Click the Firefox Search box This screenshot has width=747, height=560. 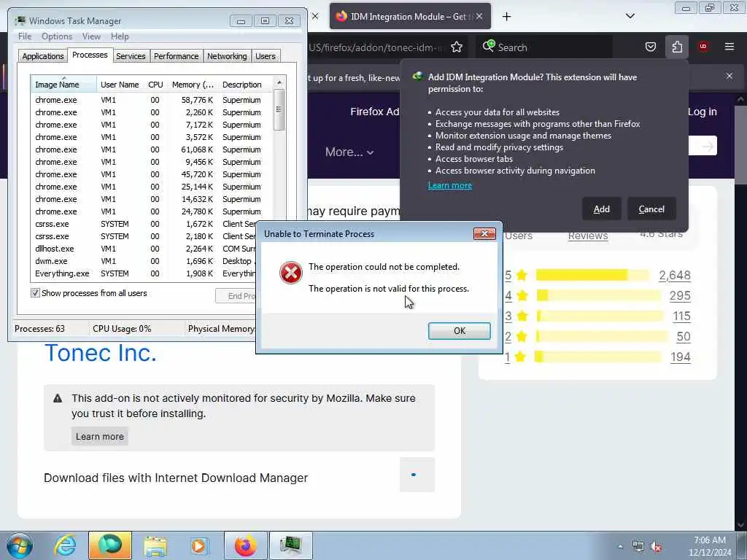click(x=546, y=47)
